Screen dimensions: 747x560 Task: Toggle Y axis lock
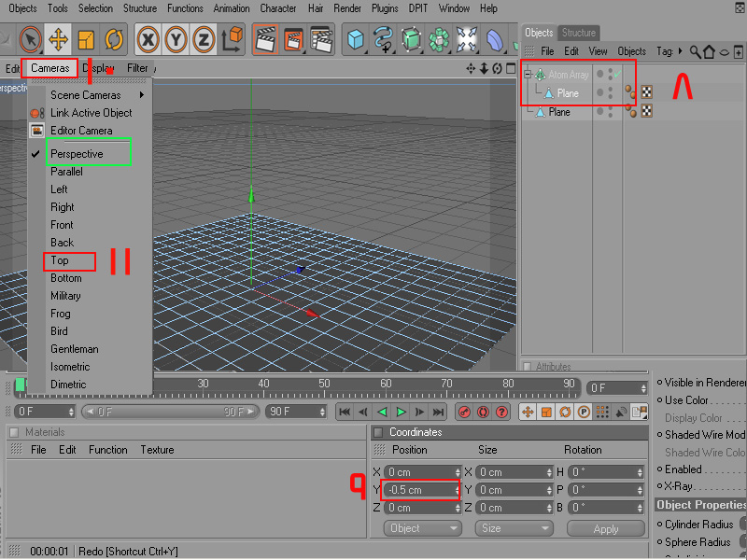coord(176,39)
